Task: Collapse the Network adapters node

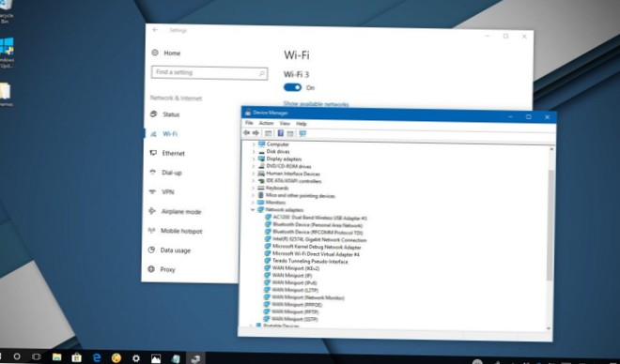Action: (x=253, y=209)
